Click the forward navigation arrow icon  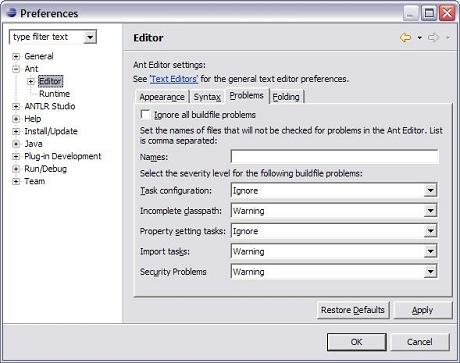pyautogui.click(x=433, y=38)
